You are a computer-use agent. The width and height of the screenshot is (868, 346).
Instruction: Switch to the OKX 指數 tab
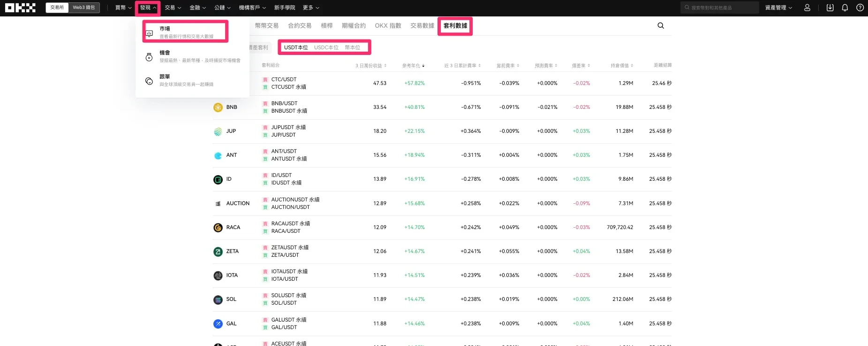(x=388, y=26)
